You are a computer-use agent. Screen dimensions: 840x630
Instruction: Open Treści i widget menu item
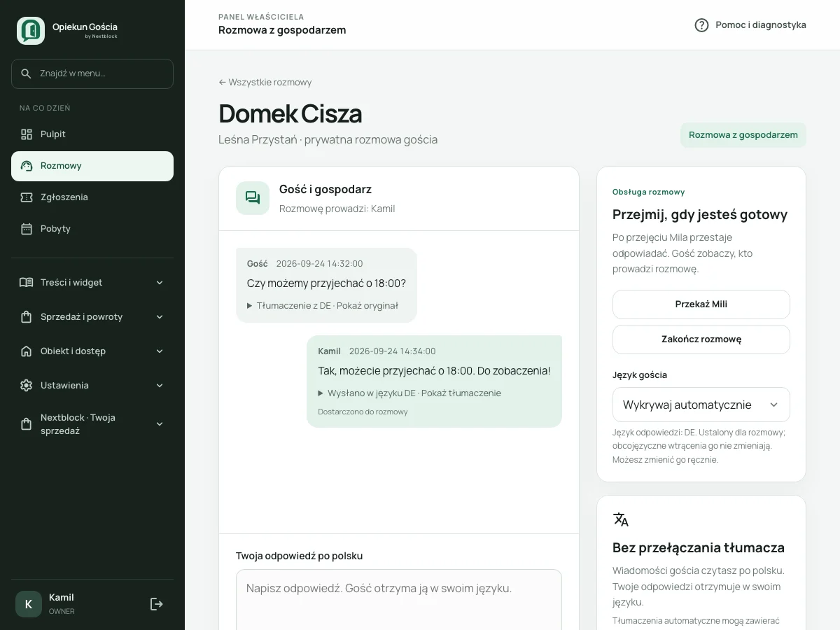pos(92,283)
